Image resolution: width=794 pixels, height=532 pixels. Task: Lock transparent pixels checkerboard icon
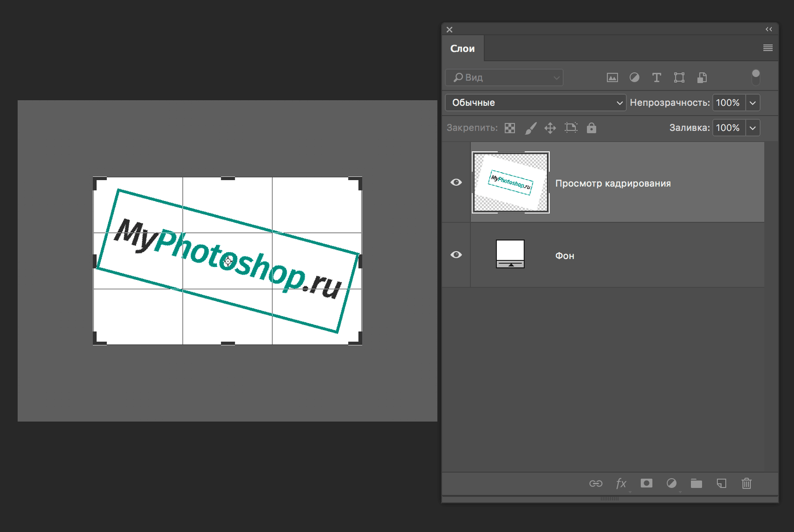click(510, 128)
